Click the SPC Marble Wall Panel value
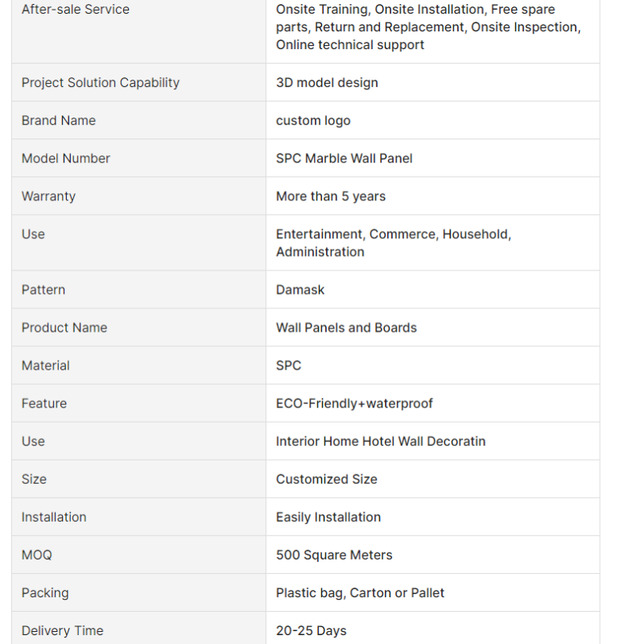The width and height of the screenshot is (644, 644). (344, 159)
